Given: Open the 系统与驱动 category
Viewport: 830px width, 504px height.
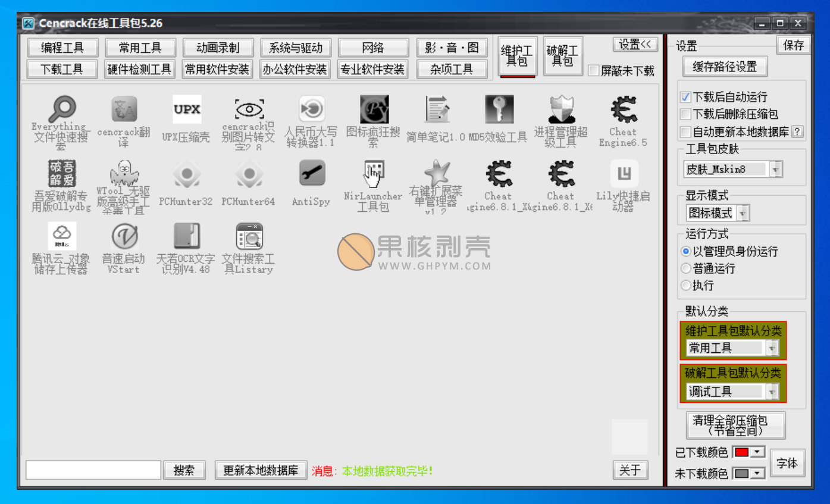Looking at the screenshot, I should pos(295,48).
